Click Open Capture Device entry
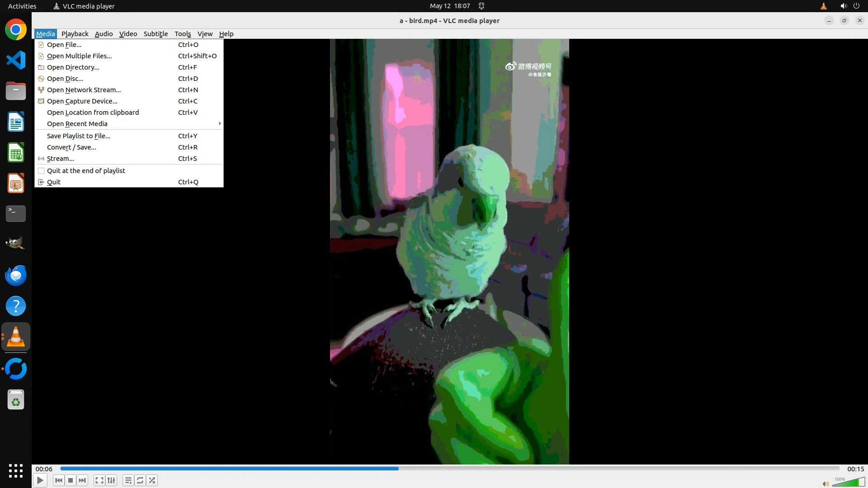 coord(82,101)
